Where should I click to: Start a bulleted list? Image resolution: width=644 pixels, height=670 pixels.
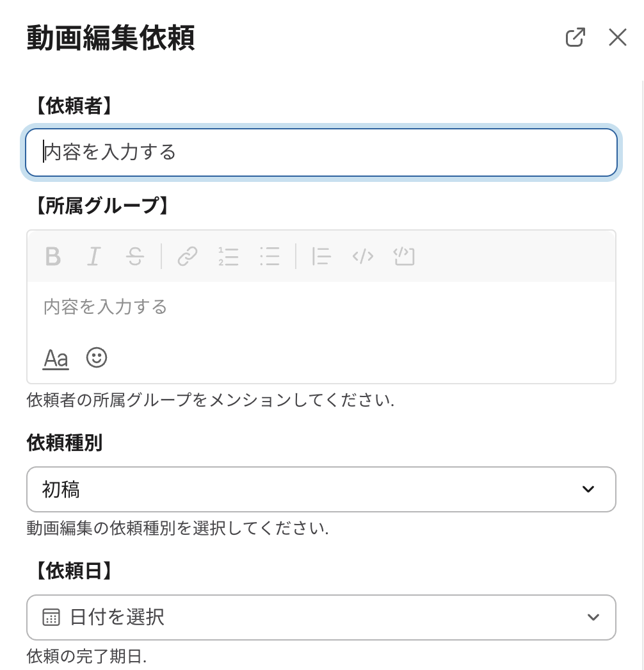(x=270, y=257)
